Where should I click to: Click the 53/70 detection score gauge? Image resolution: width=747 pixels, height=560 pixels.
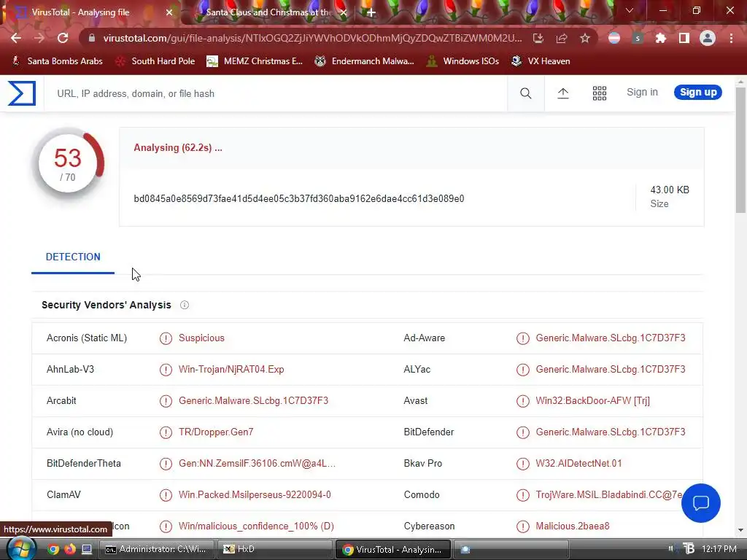[x=68, y=164]
